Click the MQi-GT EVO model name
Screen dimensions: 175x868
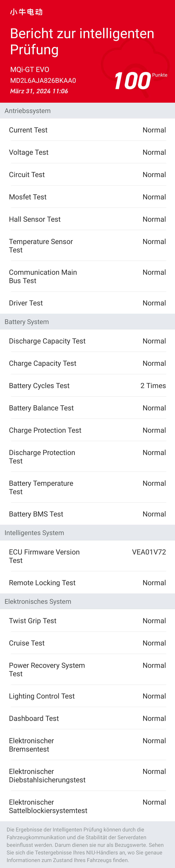click(x=30, y=69)
